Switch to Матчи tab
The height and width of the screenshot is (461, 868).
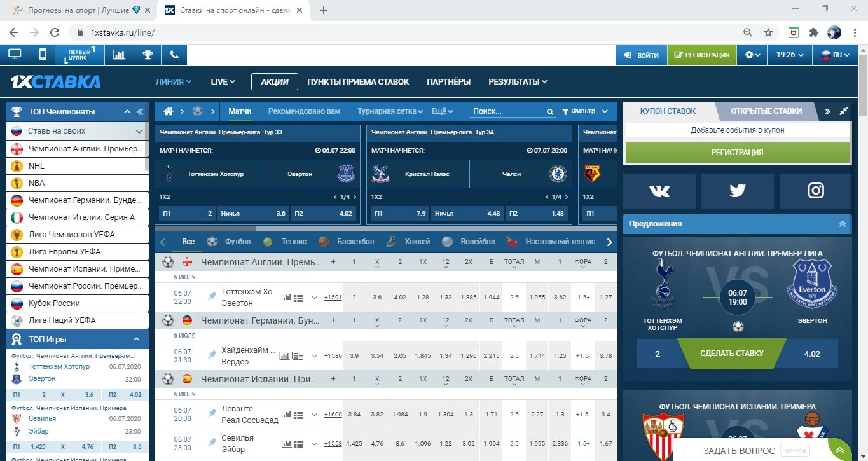tap(240, 111)
